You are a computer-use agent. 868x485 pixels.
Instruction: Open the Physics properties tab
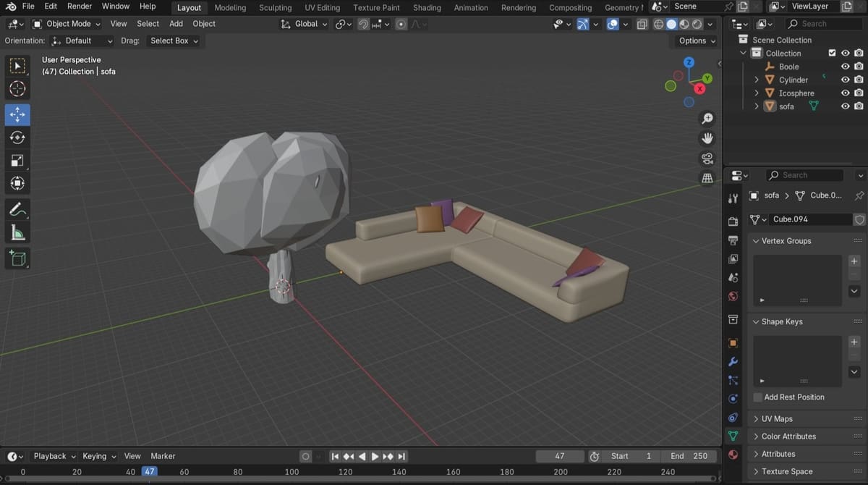click(733, 399)
